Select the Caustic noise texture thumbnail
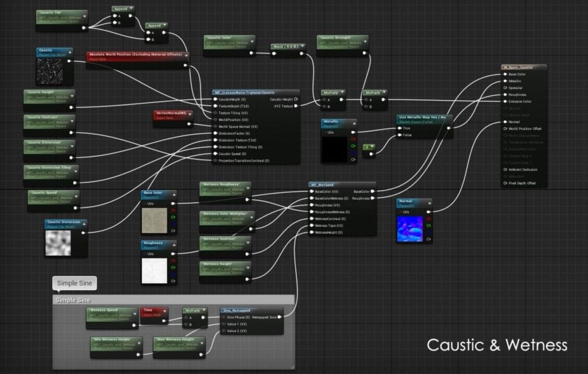Screen dimensions: 588x374 [49, 71]
